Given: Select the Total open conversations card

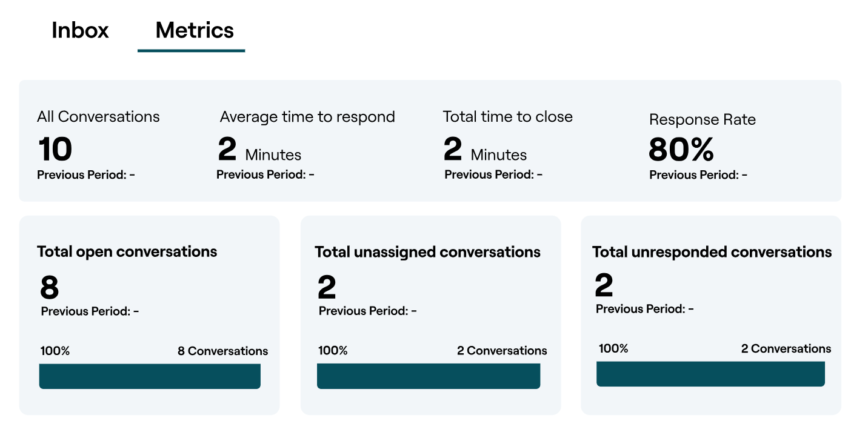Looking at the screenshot, I should click(x=127, y=251).
